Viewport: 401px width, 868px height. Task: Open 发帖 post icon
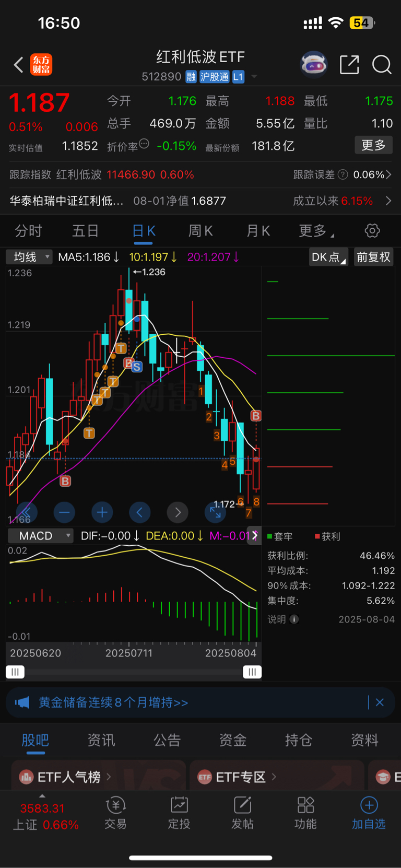click(x=242, y=805)
